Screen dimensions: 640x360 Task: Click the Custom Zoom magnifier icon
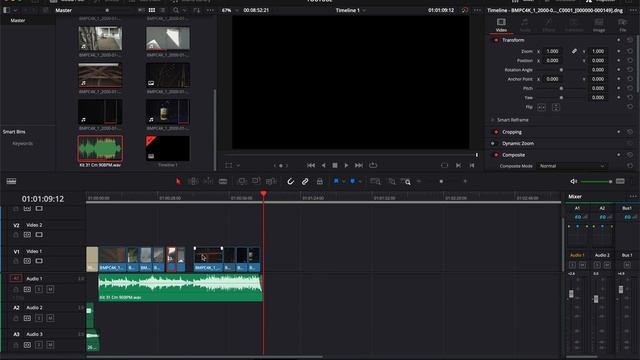(x=406, y=181)
